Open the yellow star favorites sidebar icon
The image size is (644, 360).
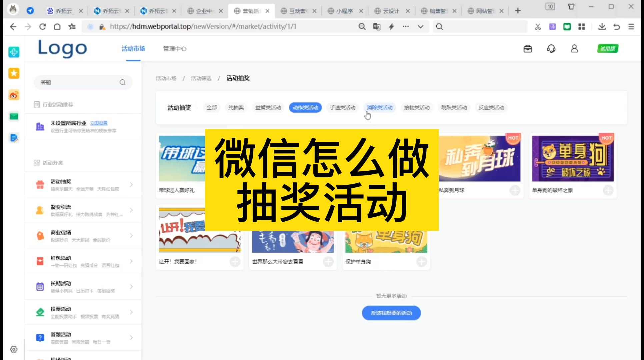point(14,73)
